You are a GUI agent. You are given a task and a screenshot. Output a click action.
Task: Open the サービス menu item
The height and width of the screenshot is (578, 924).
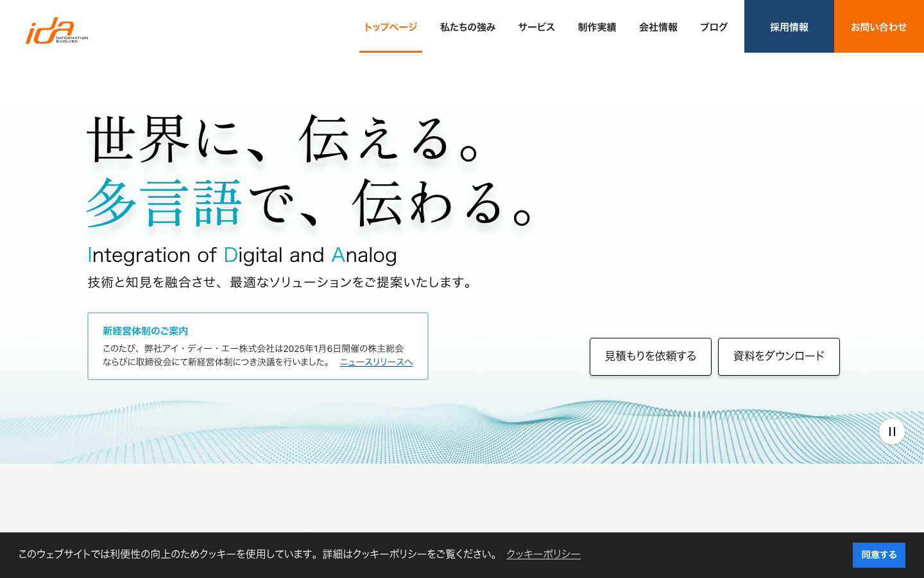pyautogui.click(x=536, y=27)
